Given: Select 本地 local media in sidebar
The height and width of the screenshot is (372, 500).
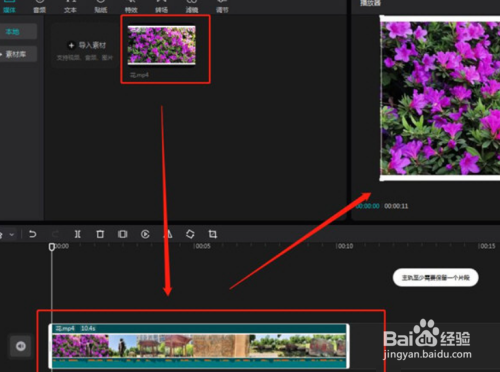Looking at the screenshot, I should [x=17, y=32].
